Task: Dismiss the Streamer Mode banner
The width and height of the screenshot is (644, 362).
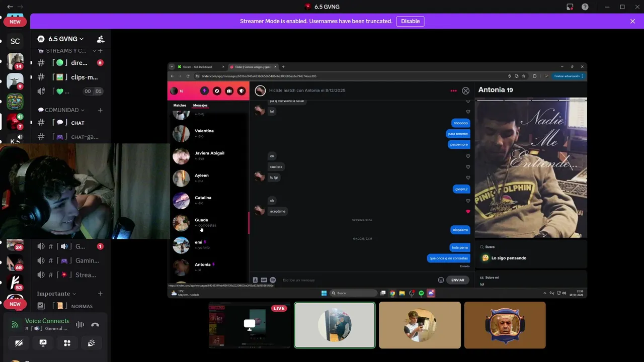Action: (x=632, y=21)
